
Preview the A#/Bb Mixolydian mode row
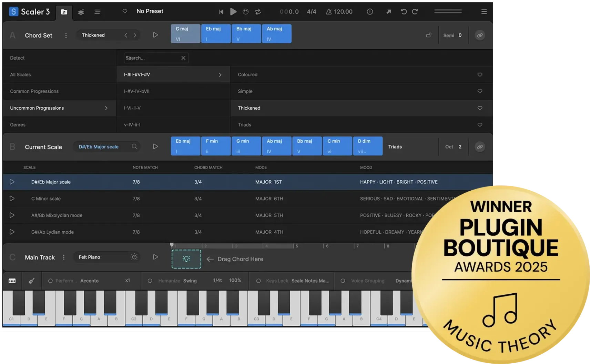pyautogui.click(x=12, y=215)
